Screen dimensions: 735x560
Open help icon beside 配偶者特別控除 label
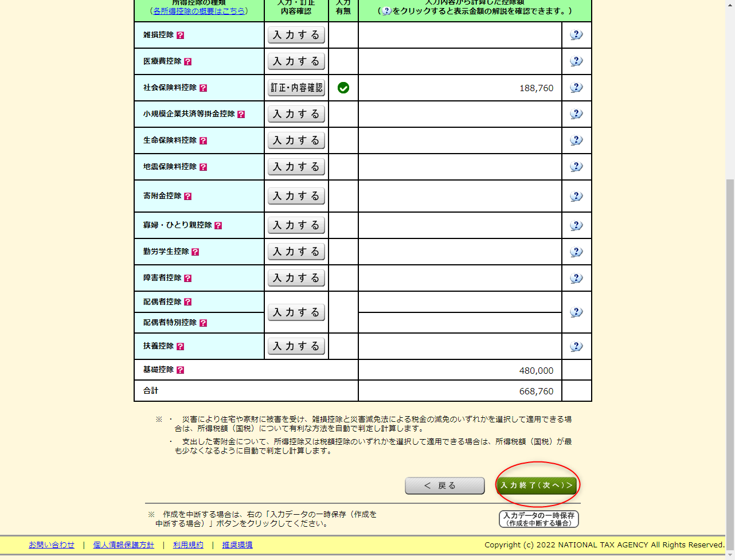(x=203, y=323)
